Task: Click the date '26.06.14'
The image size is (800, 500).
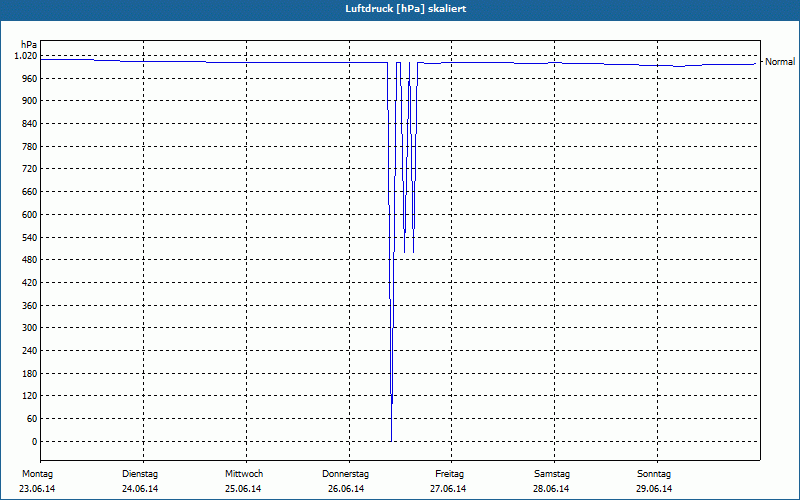Action: pyautogui.click(x=346, y=489)
